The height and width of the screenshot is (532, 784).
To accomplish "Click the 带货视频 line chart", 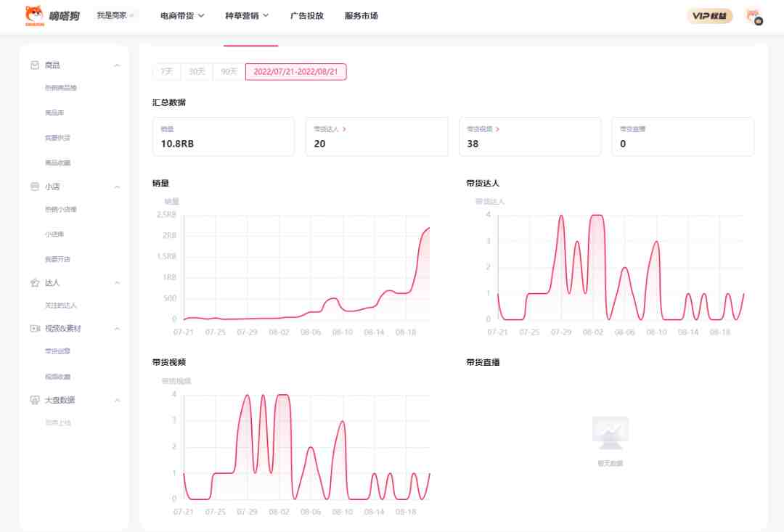I will pos(306,447).
